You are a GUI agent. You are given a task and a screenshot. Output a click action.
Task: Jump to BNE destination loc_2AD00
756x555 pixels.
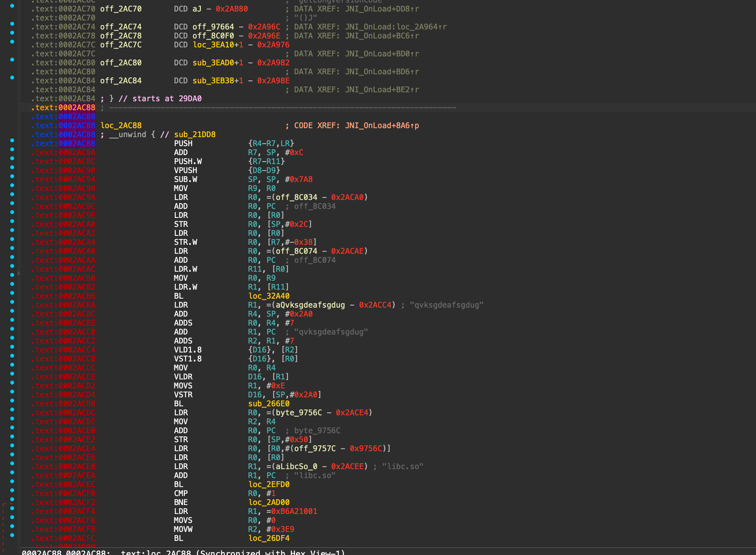(269, 502)
